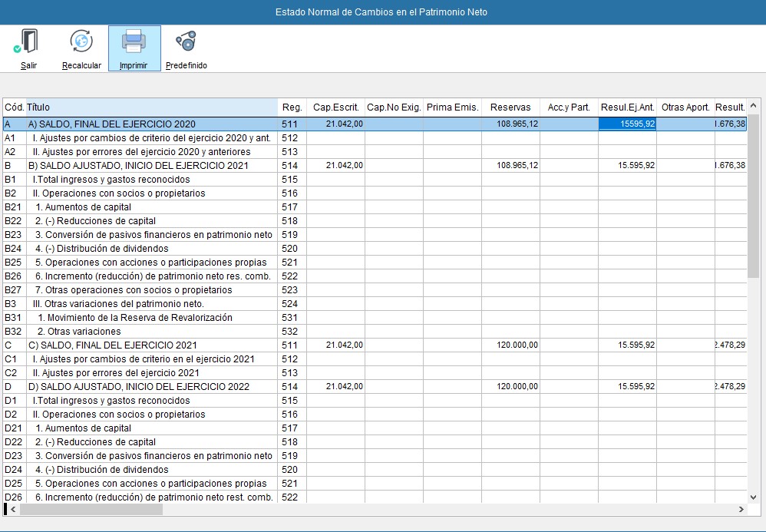Click the Reservas column header
The height and width of the screenshot is (532, 766).
[x=510, y=107]
